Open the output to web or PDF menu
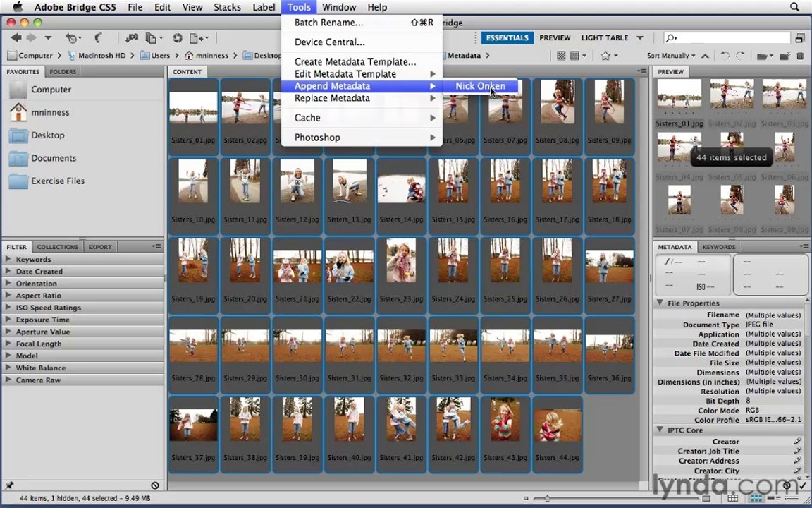This screenshot has height=508, width=812. [x=198, y=38]
